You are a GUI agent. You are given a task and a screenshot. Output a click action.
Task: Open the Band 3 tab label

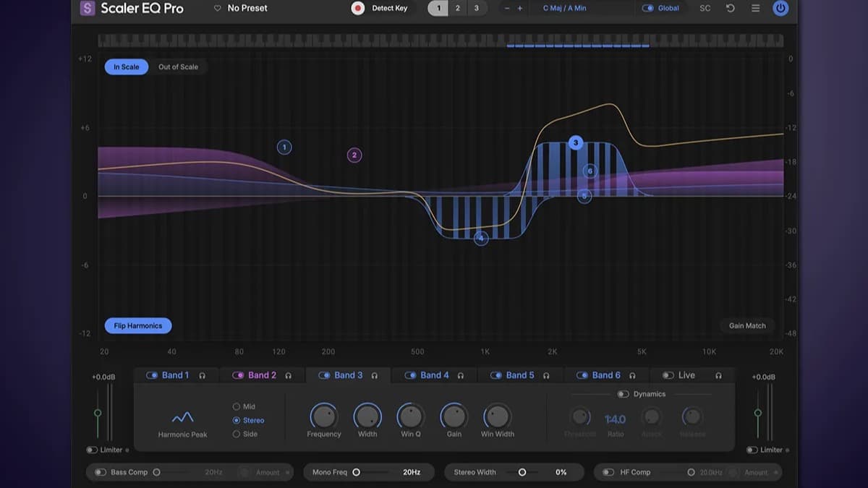(349, 375)
